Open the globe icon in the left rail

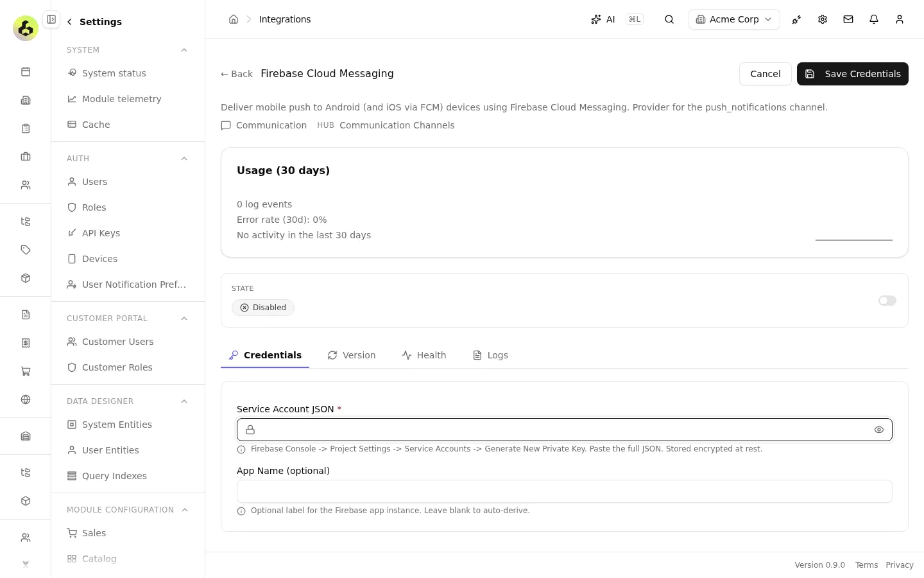click(26, 399)
